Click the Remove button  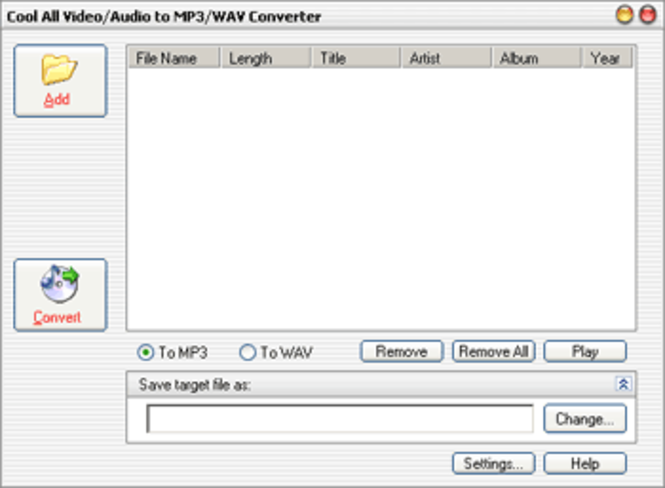pyautogui.click(x=402, y=351)
